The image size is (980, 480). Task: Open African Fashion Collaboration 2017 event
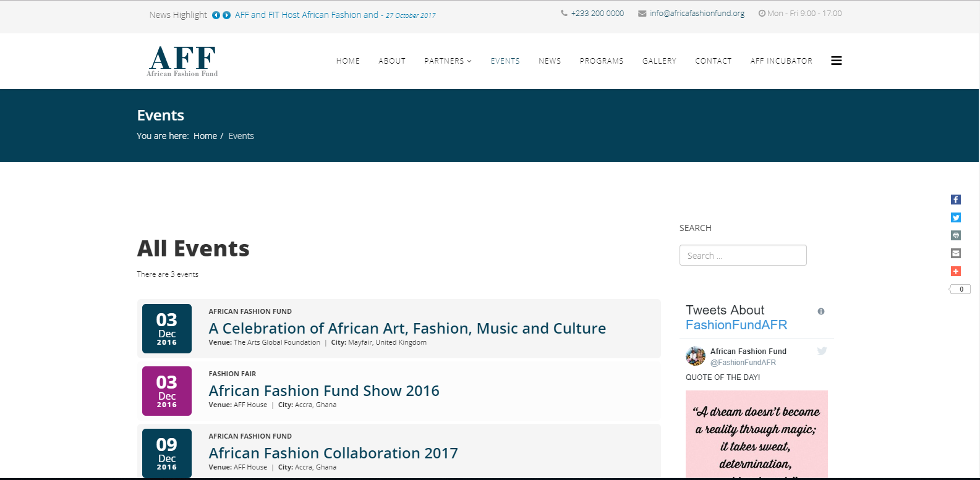click(x=333, y=453)
